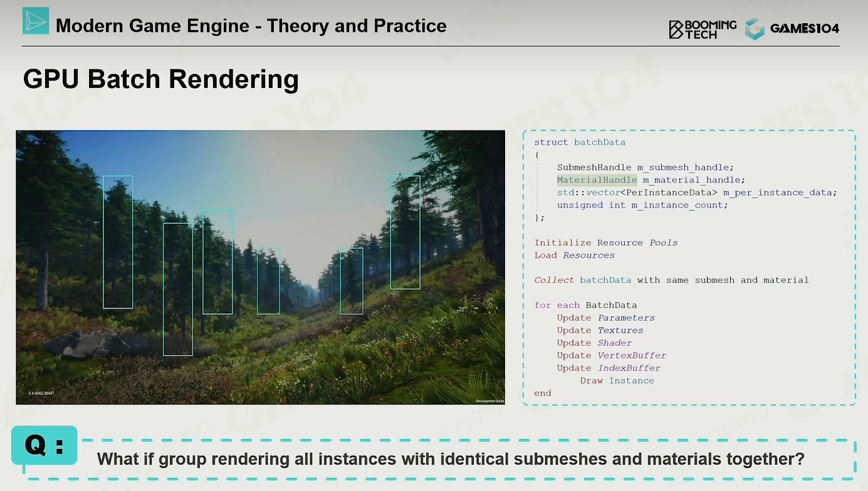Image resolution: width=868 pixels, height=491 pixels.
Task: Click the "Modern Game Engine - Theory and Practice" title
Action: (251, 26)
